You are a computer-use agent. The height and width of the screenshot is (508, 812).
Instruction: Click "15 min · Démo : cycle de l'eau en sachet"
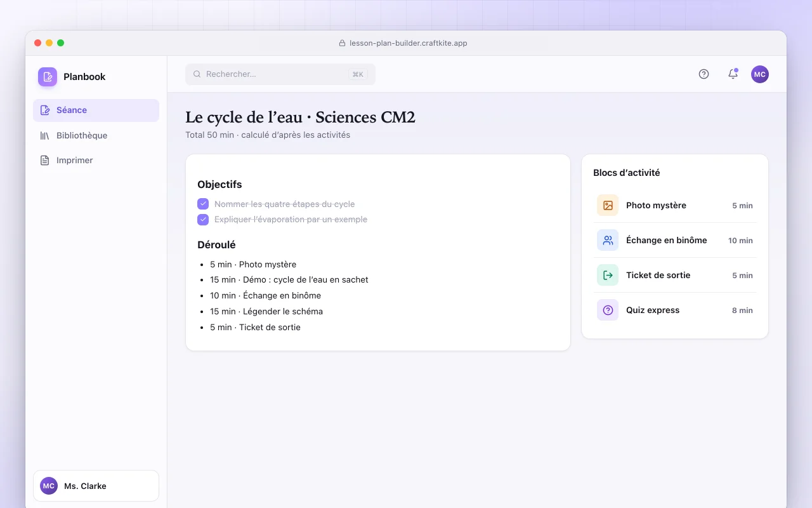click(289, 279)
